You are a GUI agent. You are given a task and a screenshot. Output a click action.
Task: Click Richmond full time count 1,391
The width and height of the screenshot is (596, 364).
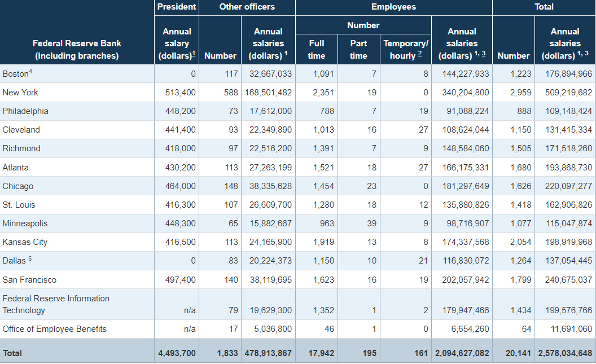[x=323, y=148]
